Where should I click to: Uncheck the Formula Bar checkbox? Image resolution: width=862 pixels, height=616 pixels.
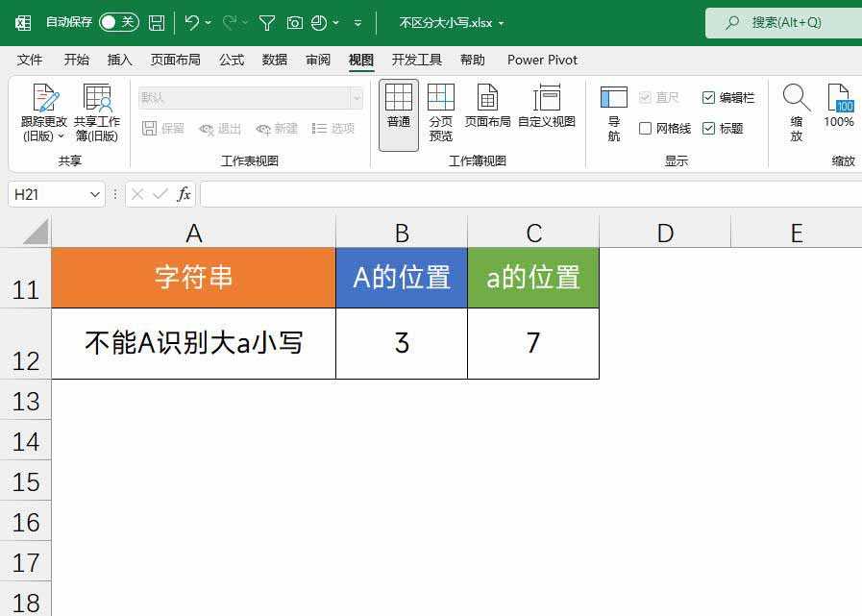point(709,98)
